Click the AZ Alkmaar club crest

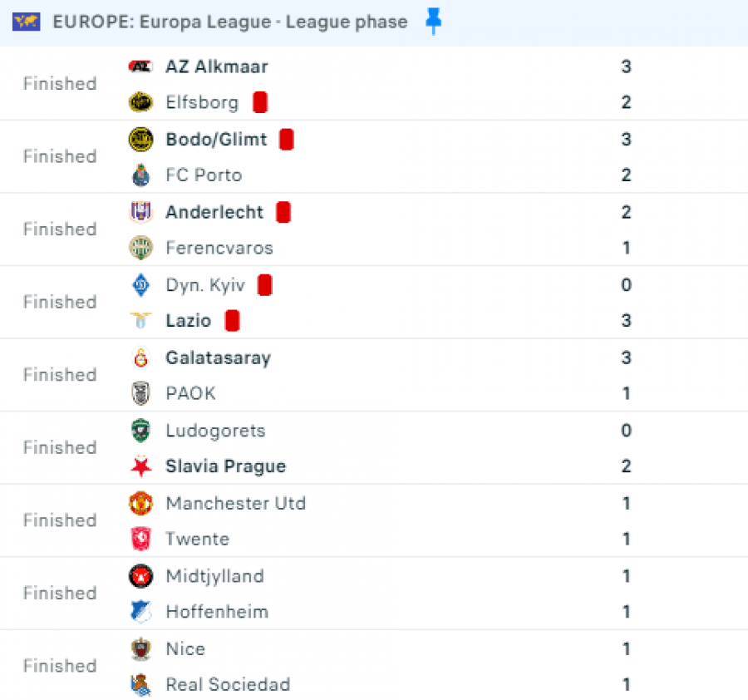point(140,67)
